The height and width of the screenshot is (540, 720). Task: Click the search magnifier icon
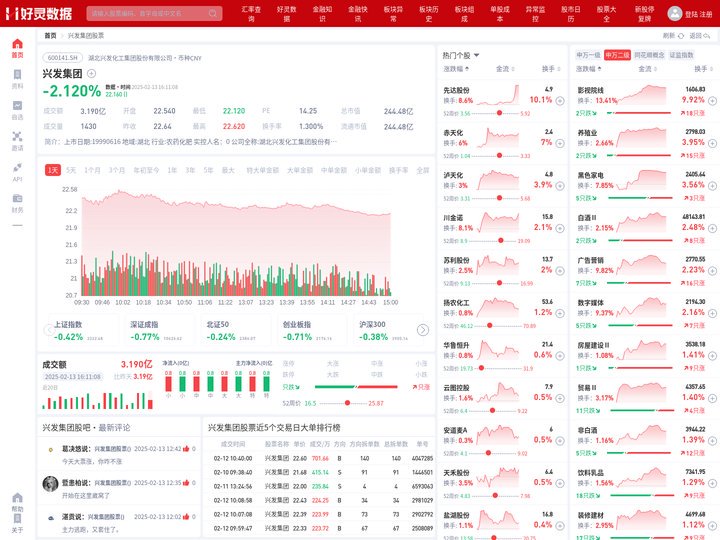point(213,13)
